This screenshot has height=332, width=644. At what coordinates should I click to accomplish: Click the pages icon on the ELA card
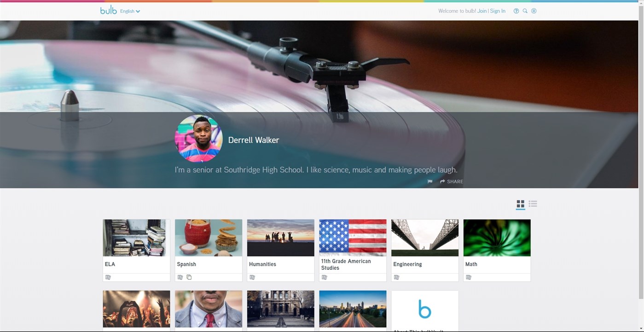[x=108, y=277]
